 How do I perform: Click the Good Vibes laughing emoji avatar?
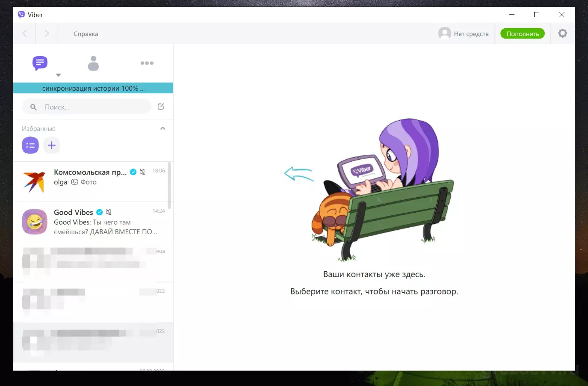[x=35, y=222]
